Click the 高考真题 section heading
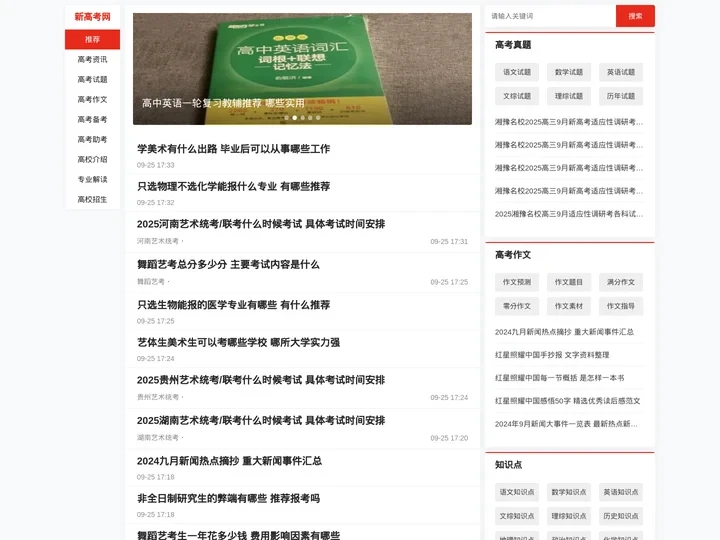The height and width of the screenshot is (540, 720). pyautogui.click(x=513, y=45)
